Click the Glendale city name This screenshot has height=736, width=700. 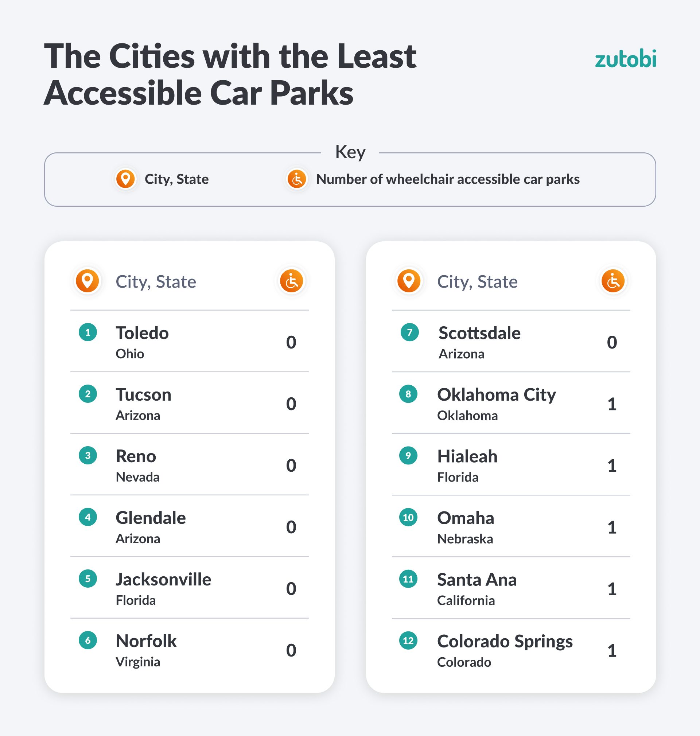tap(150, 518)
